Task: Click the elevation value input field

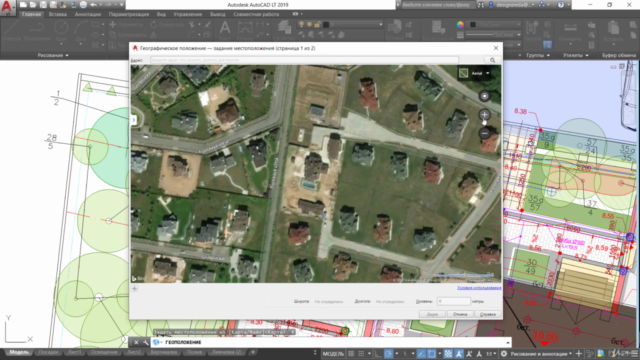Action: tap(453, 301)
